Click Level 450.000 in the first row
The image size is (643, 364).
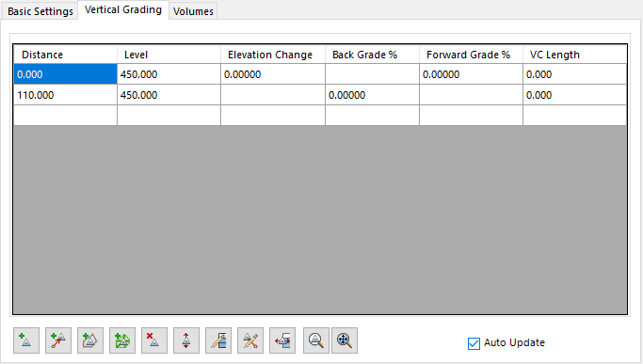[x=169, y=74]
